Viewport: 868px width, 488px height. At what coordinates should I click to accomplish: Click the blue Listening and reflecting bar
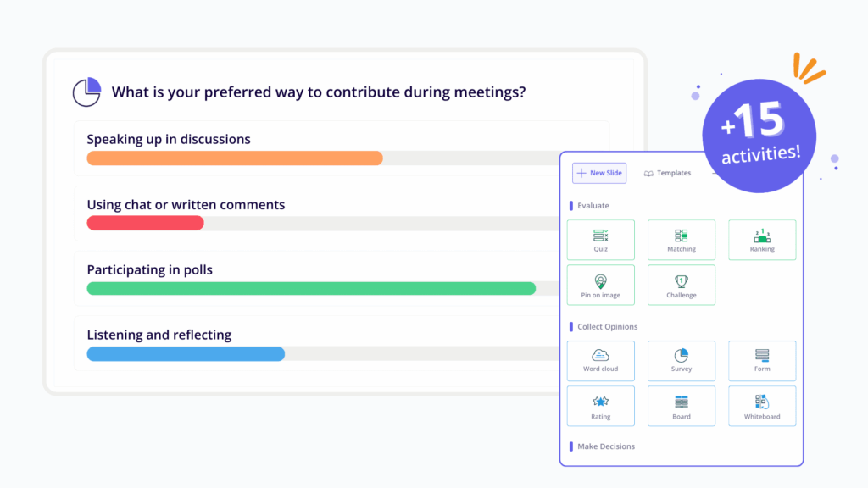[186, 354]
